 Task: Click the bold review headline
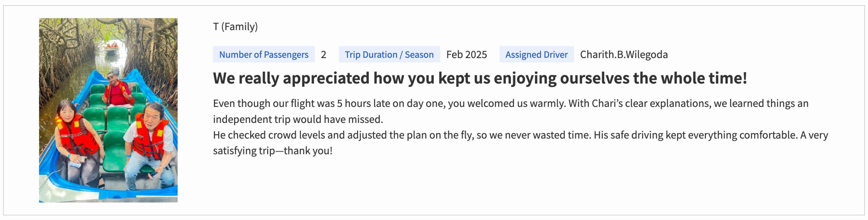480,78
